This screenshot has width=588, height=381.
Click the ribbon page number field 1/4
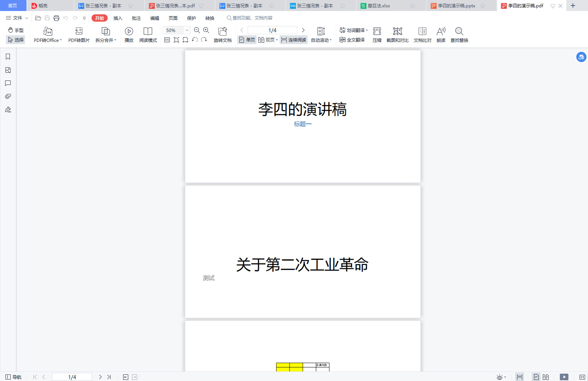[x=272, y=30]
